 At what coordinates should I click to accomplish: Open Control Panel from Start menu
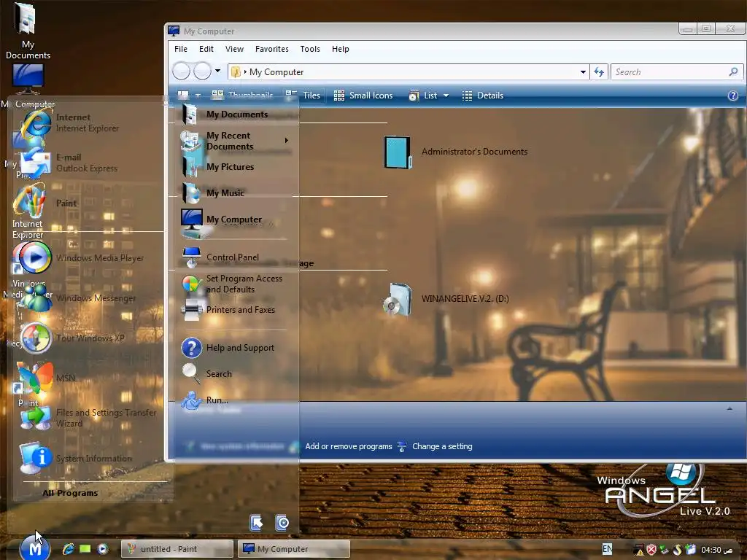(220, 257)
